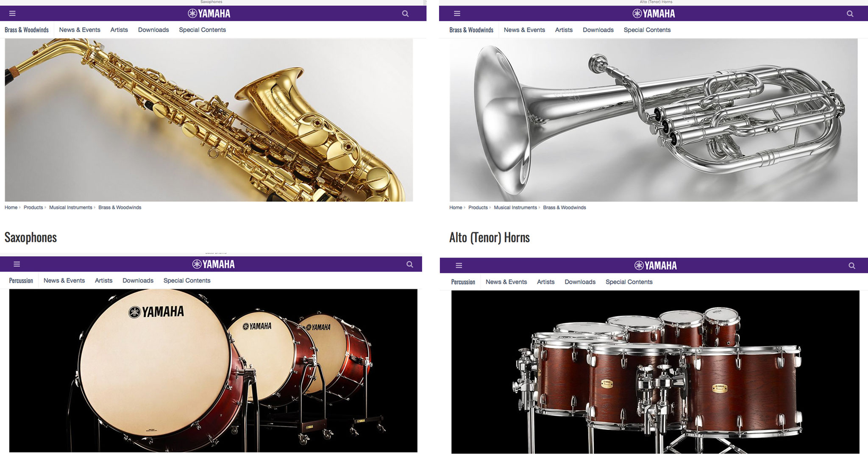Viewport: 868px width, 455px height.
Task: Click Yamaha logo on Alto Horns page
Action: click(x=654, y=14)
